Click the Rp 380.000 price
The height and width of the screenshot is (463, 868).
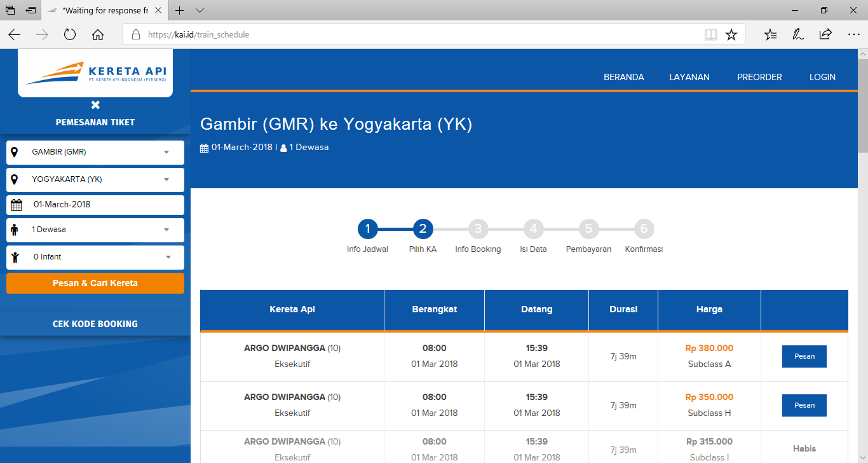(x=709, y=348)
